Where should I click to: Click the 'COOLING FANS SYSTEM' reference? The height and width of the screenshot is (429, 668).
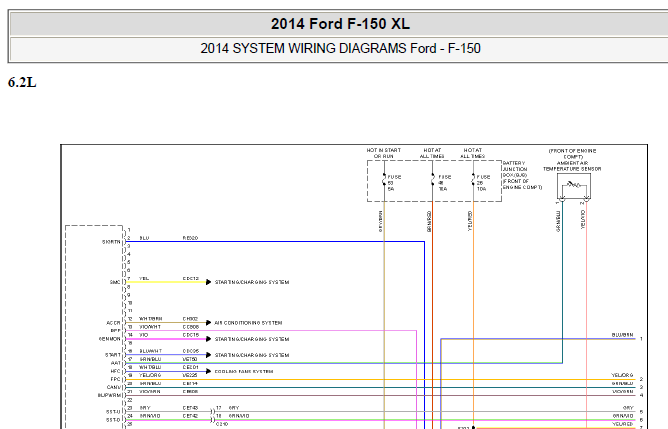[244, 371]
